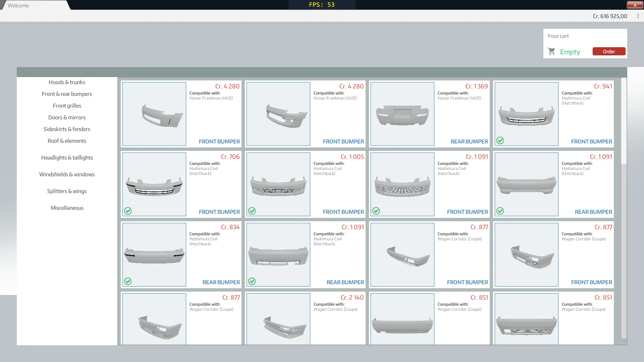Open the Headlights & taillights category
The image size is (644, 362).
[67, 158]
